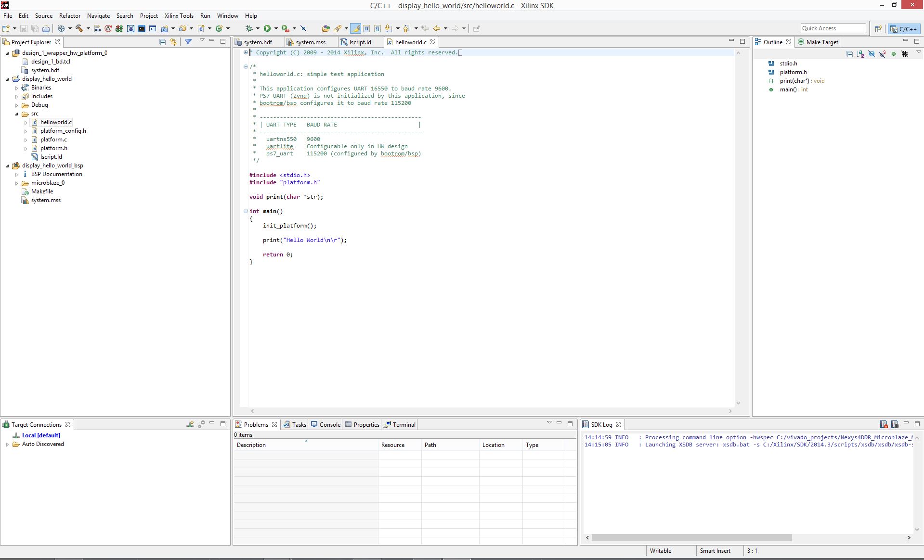This screenshot has height=560, width=924.
Task: Click the hammer Build icon in toolbar
Action: [x=79, y=28]
